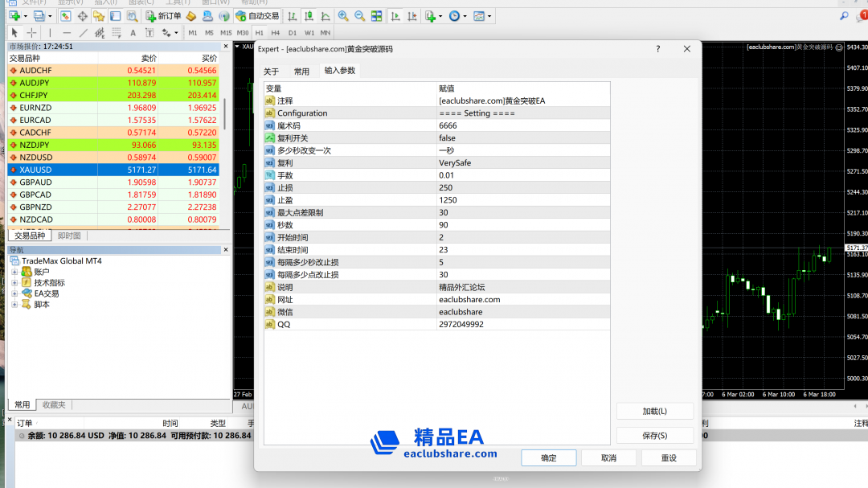Image resolution: width=868 pixels, height=488 pixels.
Task: Pick the text label A tool
Action: pyautogui.click(x=133, y=33)
